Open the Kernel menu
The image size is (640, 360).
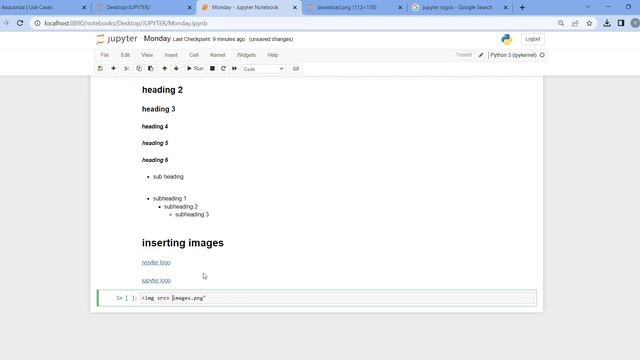(218, 55)
